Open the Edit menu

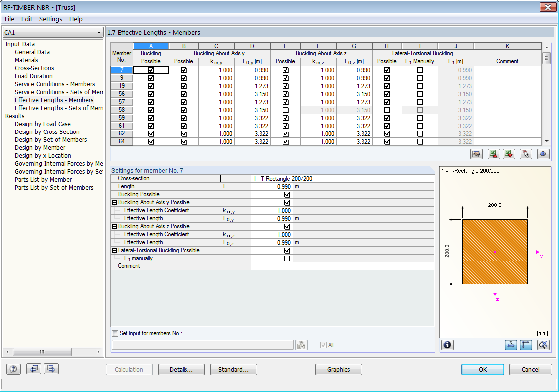[x=27, y=19]
